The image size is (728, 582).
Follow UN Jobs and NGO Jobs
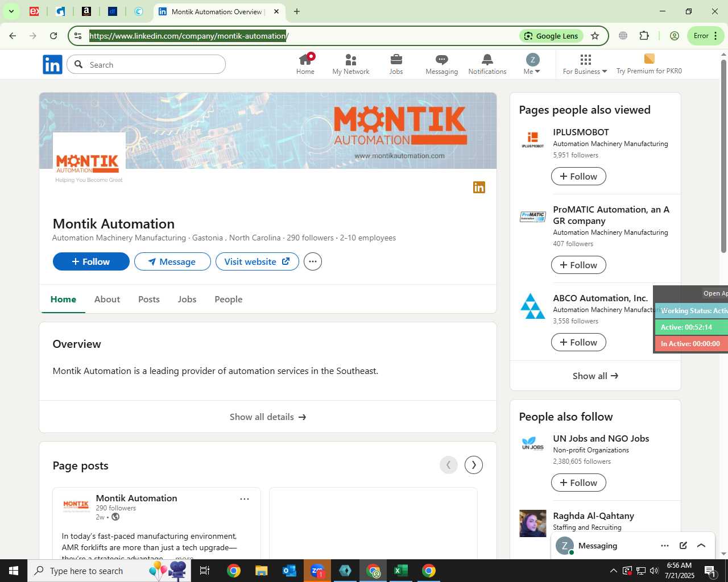coord(578,483)
